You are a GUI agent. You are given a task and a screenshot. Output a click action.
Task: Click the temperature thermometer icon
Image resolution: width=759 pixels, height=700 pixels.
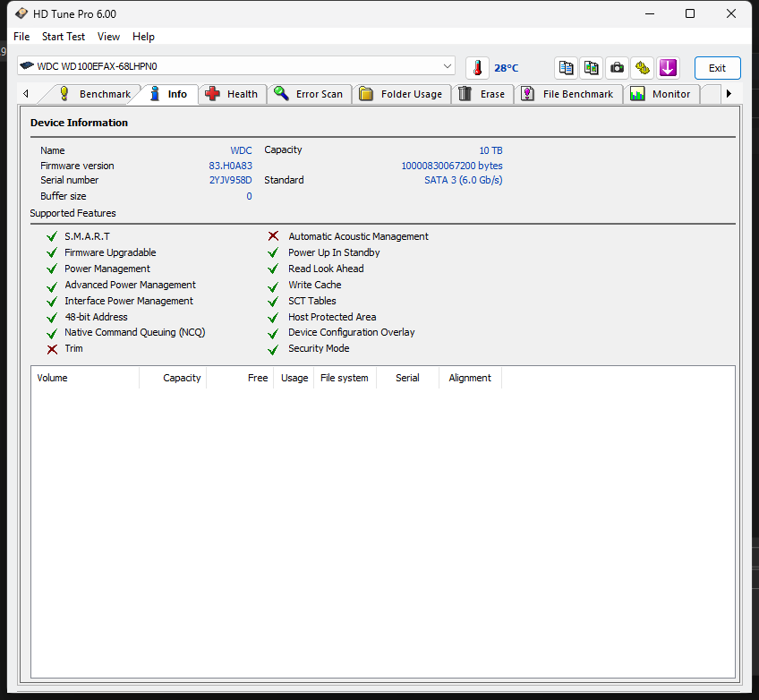click(477, 68)
